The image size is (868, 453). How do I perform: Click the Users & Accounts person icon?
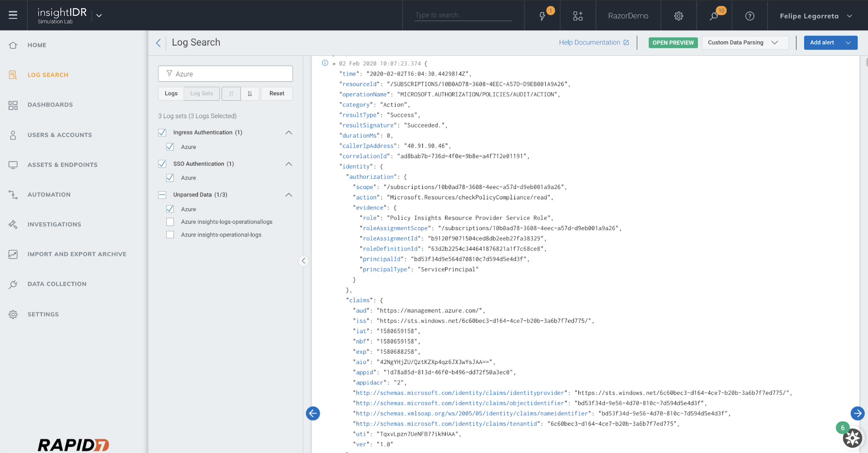click(13, 135)
